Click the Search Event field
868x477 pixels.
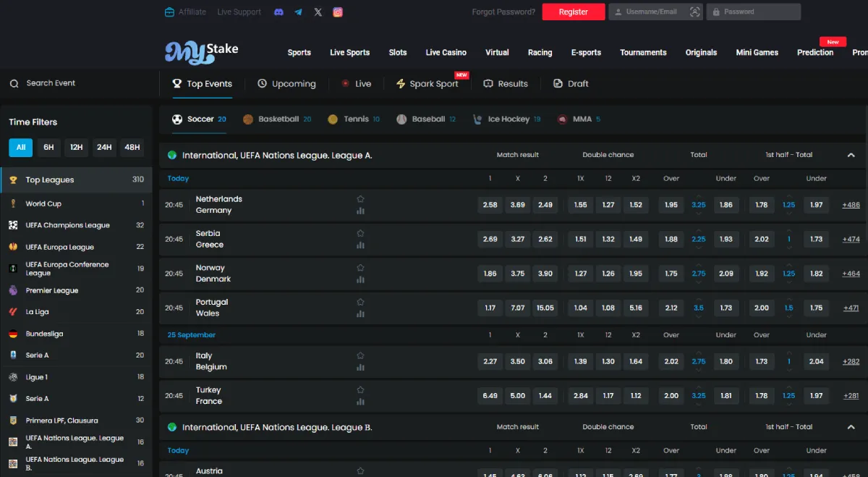tap(76, 83)
